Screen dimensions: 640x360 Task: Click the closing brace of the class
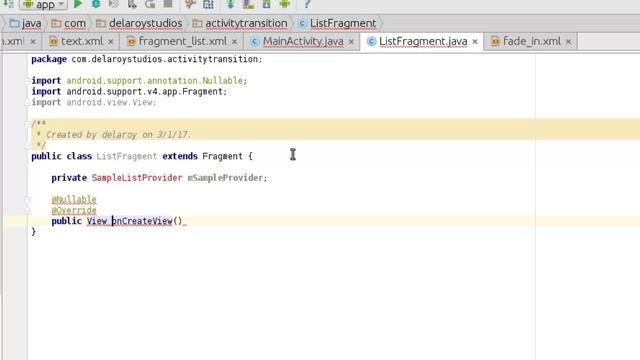33,232
